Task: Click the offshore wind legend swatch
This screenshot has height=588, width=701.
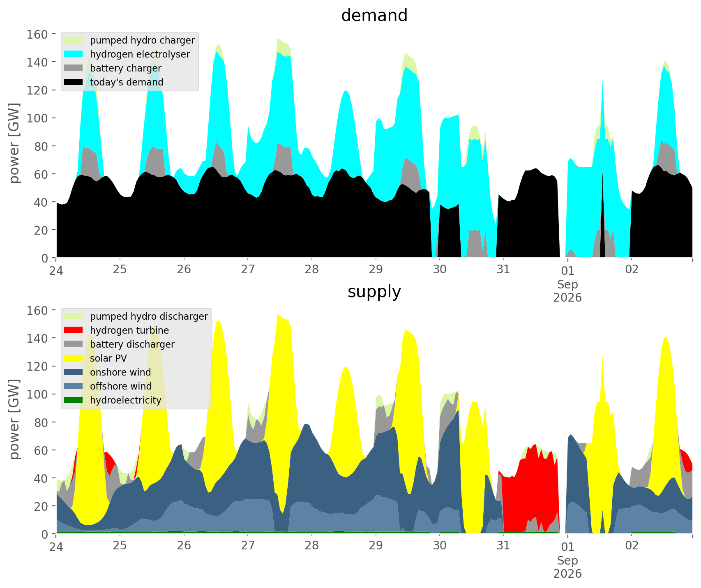Action: pos(74,386)
